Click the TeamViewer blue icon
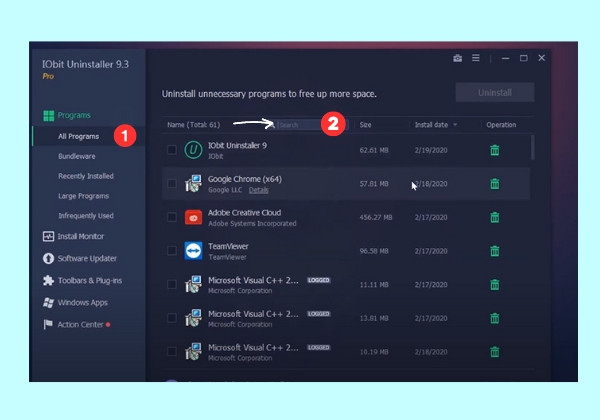The image size is (600, 420). pos(193,251)
